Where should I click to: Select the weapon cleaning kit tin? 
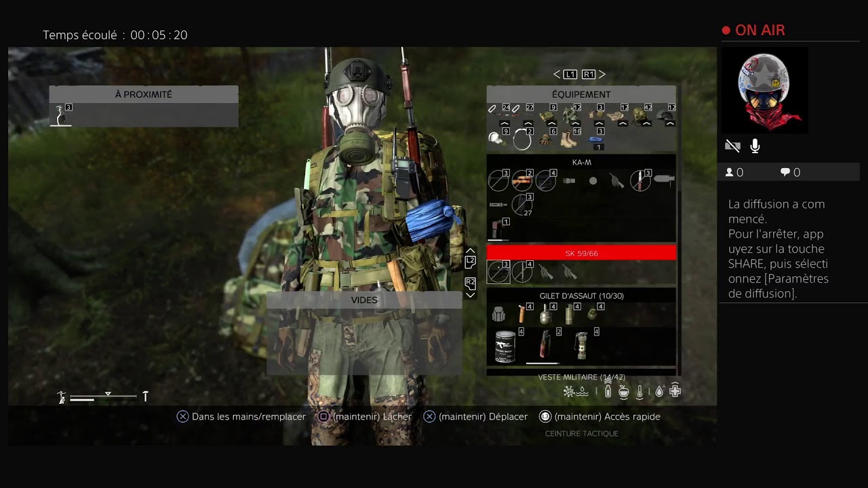pos(505,346)
